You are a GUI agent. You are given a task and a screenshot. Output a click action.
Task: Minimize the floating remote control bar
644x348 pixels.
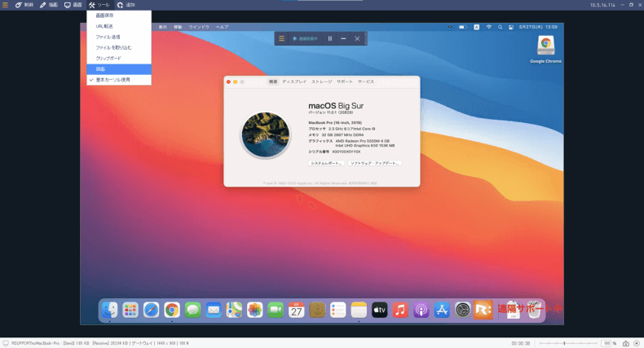click(343, 38)
